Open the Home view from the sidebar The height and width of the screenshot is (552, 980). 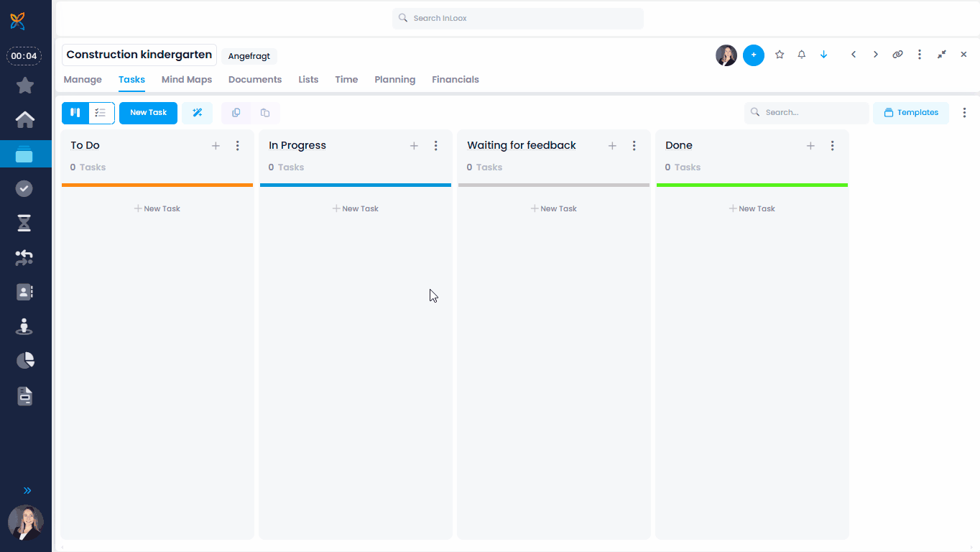click(x=25, y=119)
